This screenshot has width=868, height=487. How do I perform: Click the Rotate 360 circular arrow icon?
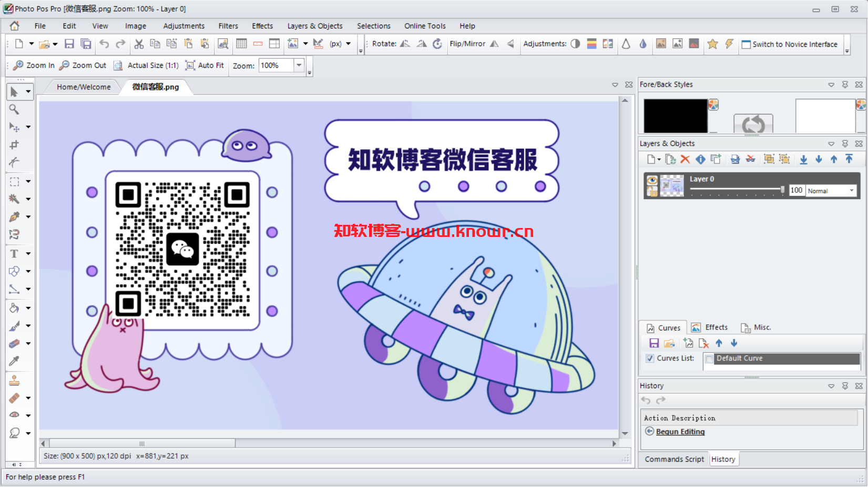437,44
